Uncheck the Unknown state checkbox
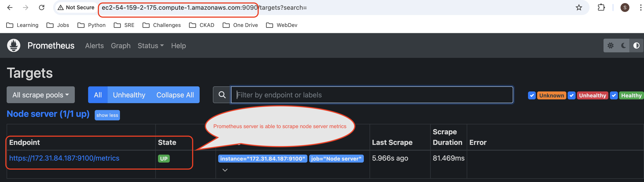 tap(532, 95)
